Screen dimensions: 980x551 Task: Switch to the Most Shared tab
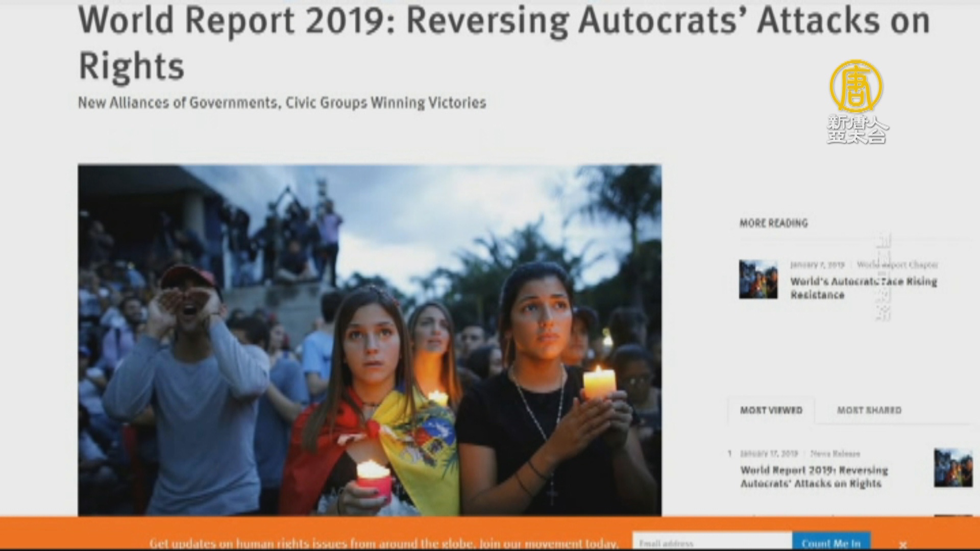(869, 410)
